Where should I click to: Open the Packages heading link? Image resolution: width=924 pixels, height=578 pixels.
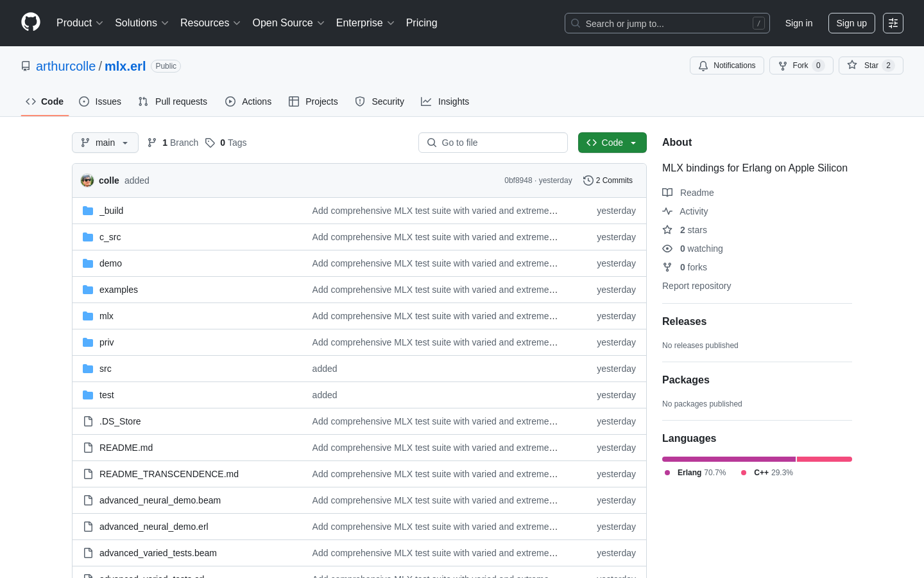tap(685, 380)
